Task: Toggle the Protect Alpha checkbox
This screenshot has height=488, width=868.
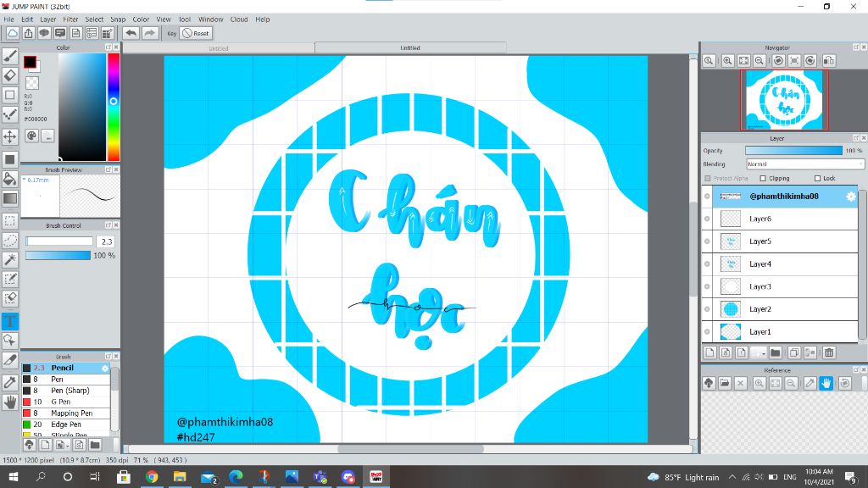Action: [708, 178]
